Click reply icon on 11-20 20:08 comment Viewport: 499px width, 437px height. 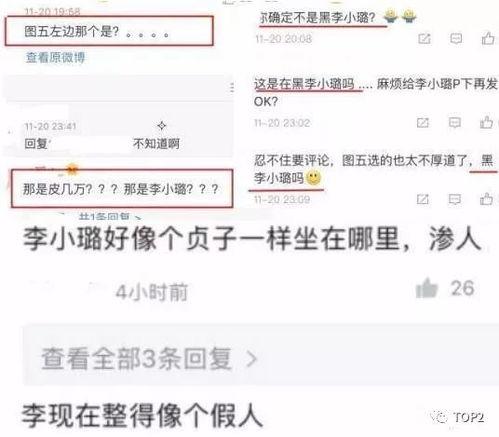456,39
